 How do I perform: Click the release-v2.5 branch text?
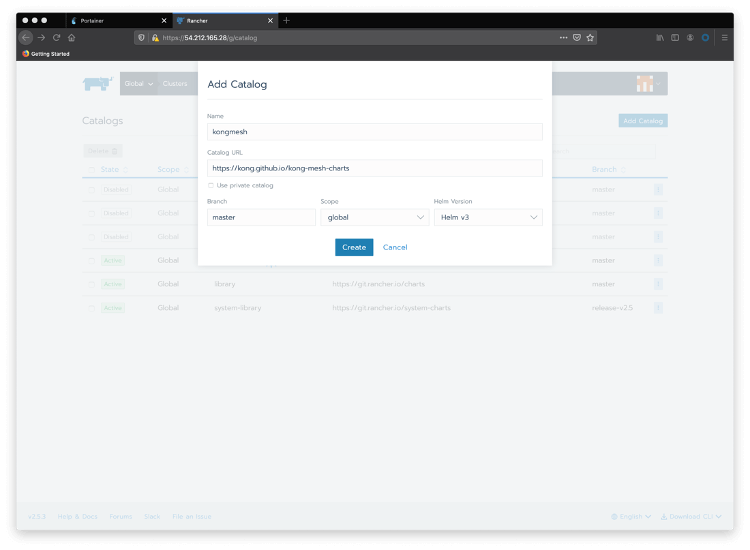coord(612,308)
